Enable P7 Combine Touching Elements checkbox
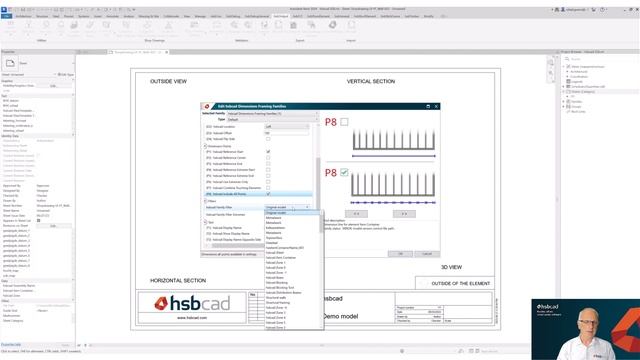The width and height of the screenshot is (640, 360). 268,188
